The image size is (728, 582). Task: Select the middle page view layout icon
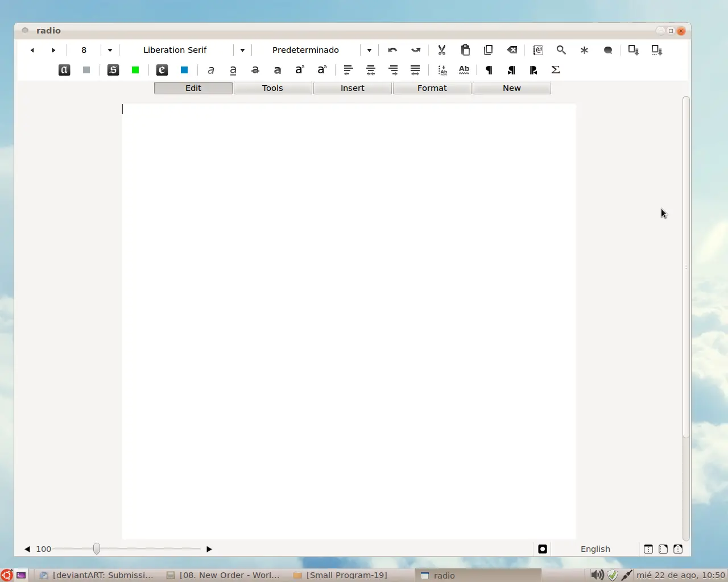663,549
